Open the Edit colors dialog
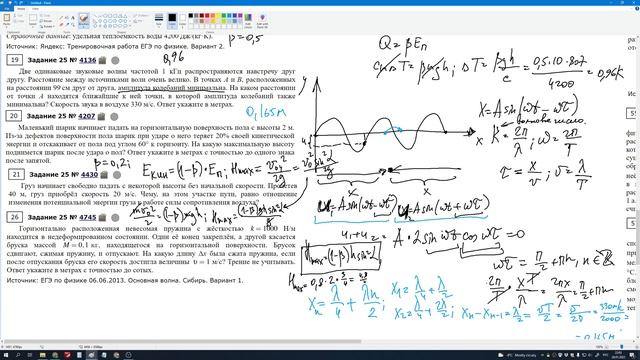 click(248, 20)
